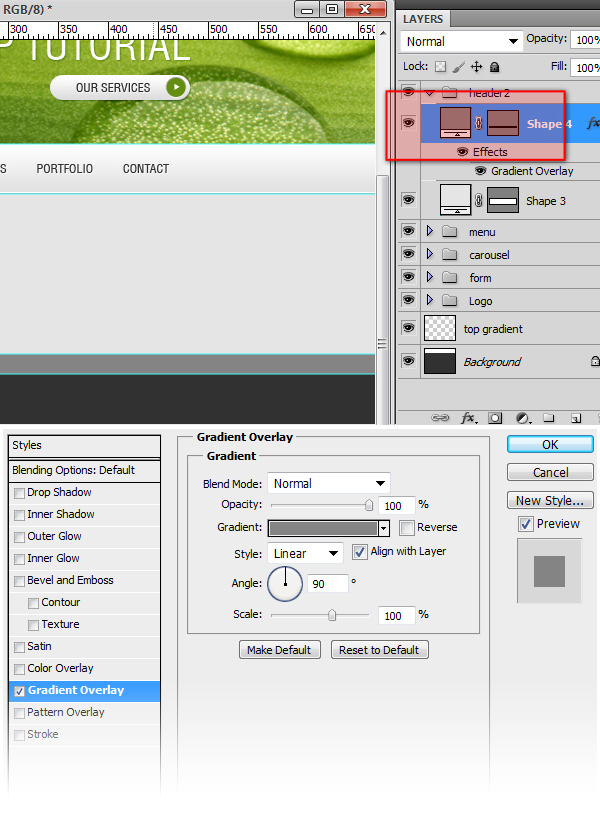Select the Satin style
The image size is (600, 840).
coord(39,646)
